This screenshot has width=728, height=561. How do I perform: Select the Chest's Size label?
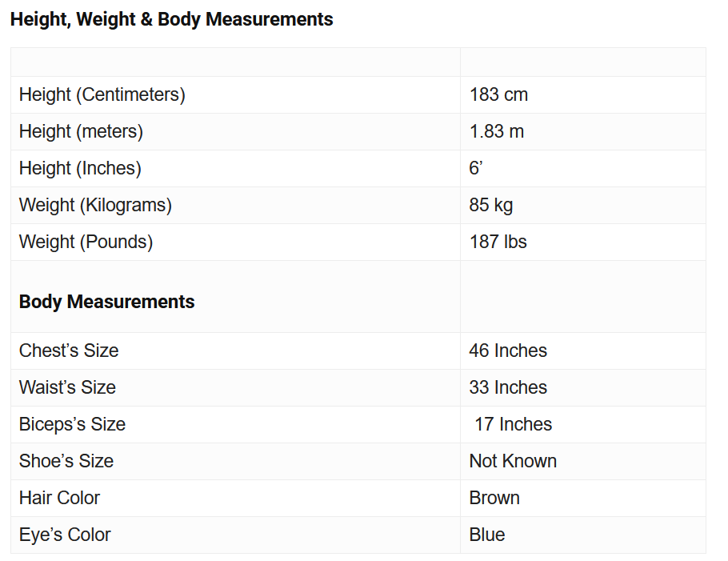(69, 351)
